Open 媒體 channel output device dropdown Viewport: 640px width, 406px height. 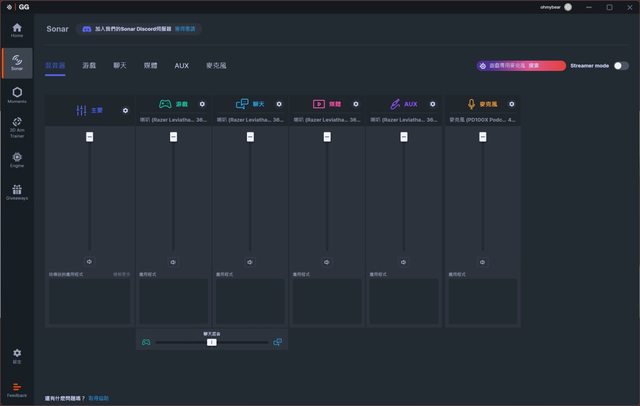[x=327, y=119]
